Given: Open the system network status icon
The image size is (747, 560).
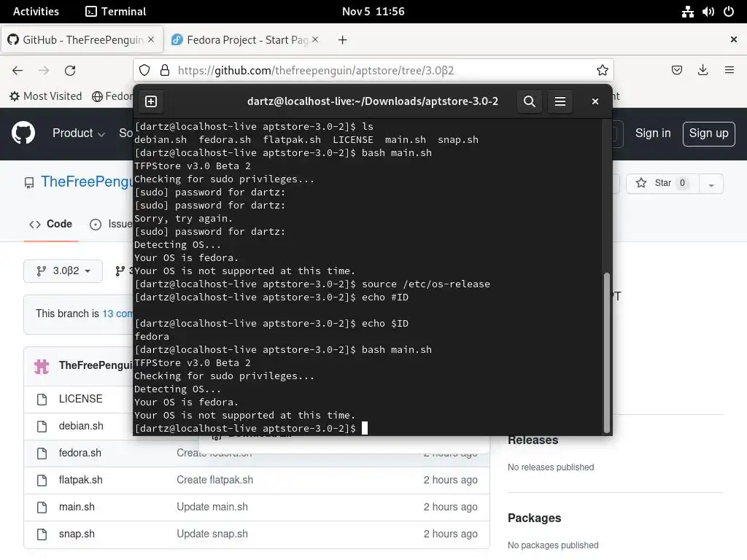Looking at the screenshot, I should [687, 12].
